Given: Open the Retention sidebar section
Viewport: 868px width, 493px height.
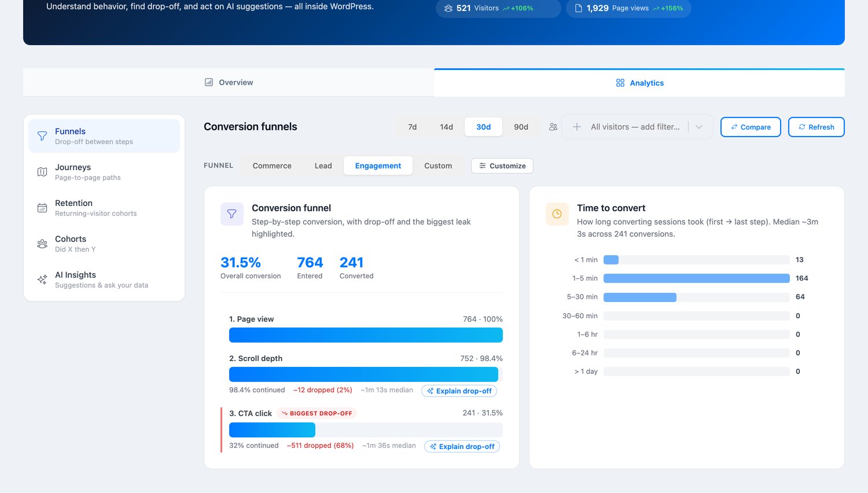Looking at the screenshot, I should pyautogui.click(x=104, y=208).
